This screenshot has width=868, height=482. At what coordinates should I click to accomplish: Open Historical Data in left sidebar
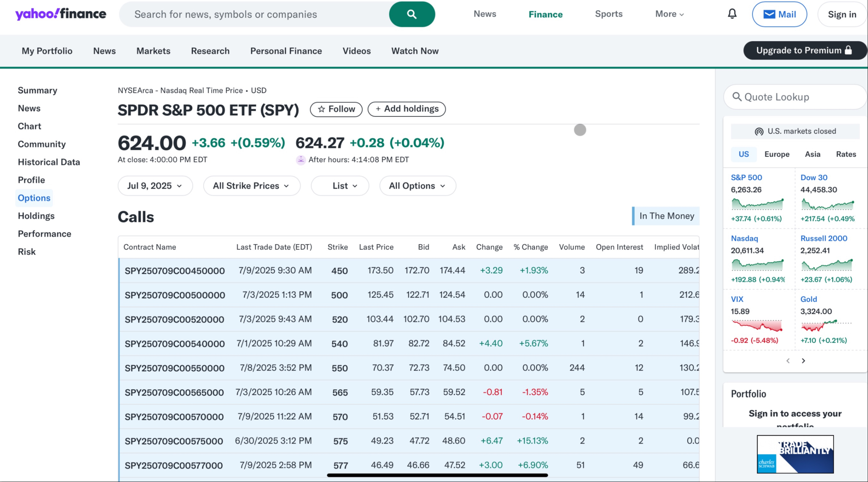(x=49, y=162)
